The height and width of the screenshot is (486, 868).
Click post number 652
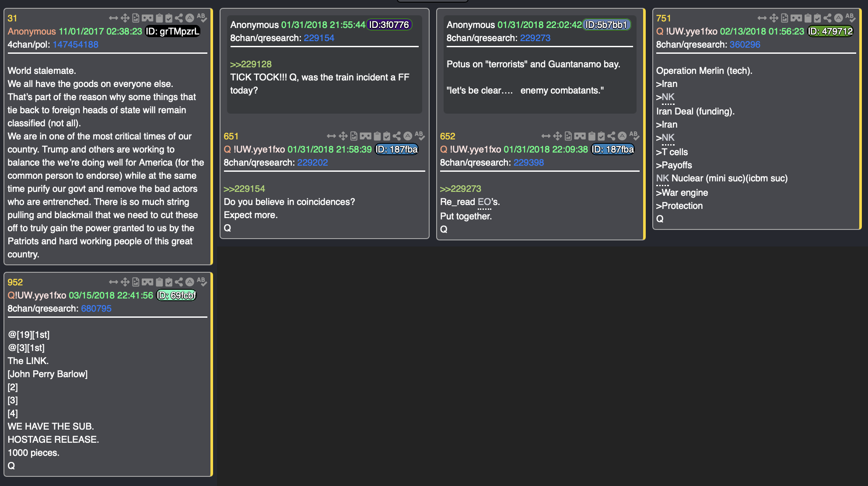pos(448,136)
